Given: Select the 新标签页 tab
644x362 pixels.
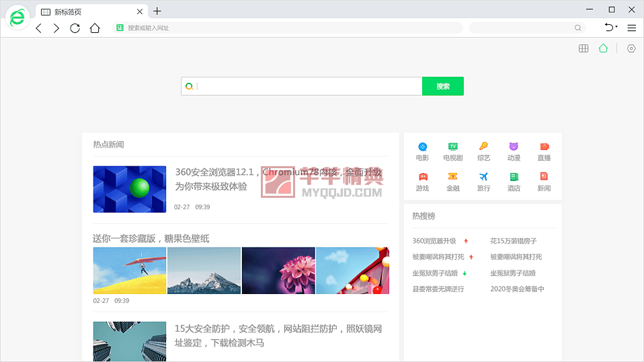Looking at the screenshot, I should point(91,11).
